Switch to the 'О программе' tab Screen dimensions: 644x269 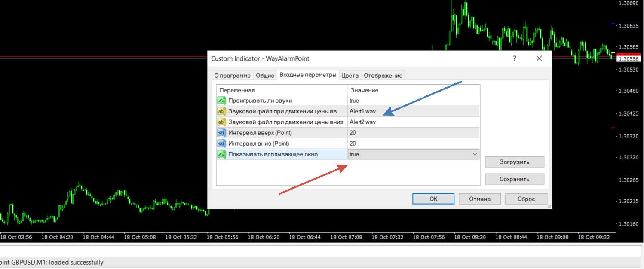click(232, 76)
